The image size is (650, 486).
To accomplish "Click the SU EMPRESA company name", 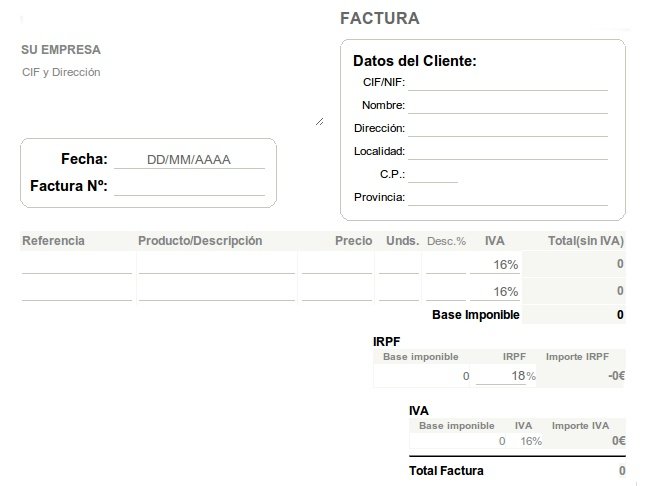I will coord(61,50).
